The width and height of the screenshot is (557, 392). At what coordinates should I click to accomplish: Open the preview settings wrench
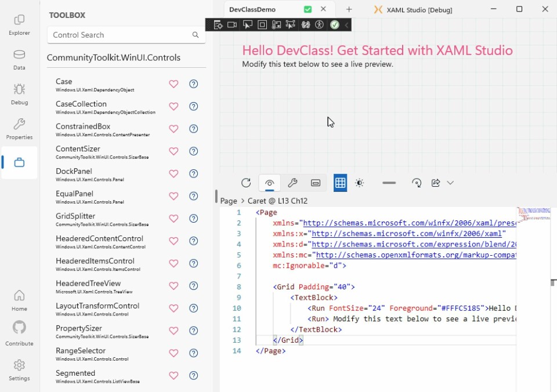[292, 182]
